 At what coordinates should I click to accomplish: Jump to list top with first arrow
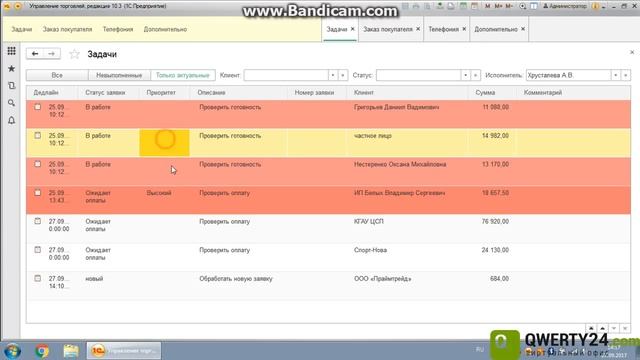click(591, 328)
